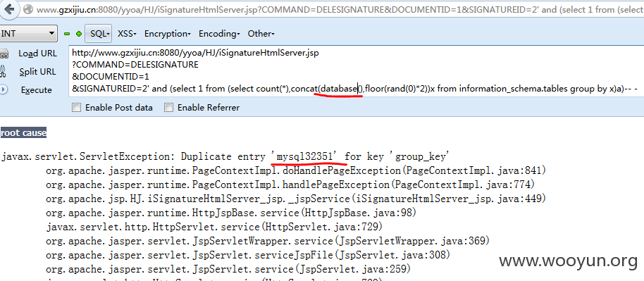Image resolution: width=644 pixels, height=281 pixels.
Task: Open the Other dropdown menu
Action: (261, 34)
